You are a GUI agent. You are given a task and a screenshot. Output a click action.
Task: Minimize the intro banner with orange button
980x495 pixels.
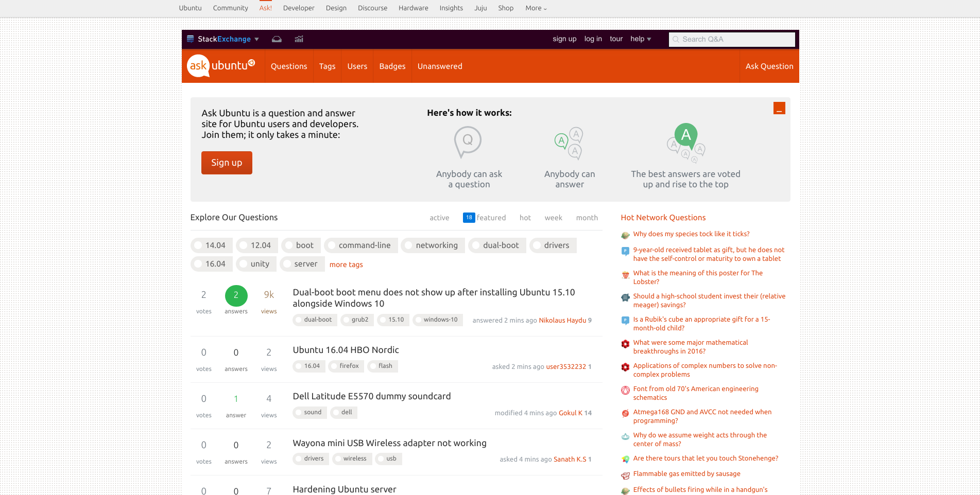(x=779, y=108)
